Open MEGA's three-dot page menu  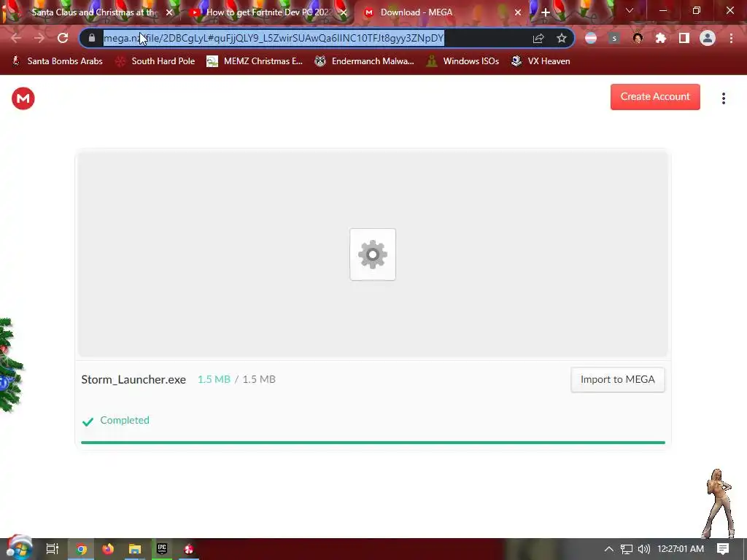(x=723, y=98)
